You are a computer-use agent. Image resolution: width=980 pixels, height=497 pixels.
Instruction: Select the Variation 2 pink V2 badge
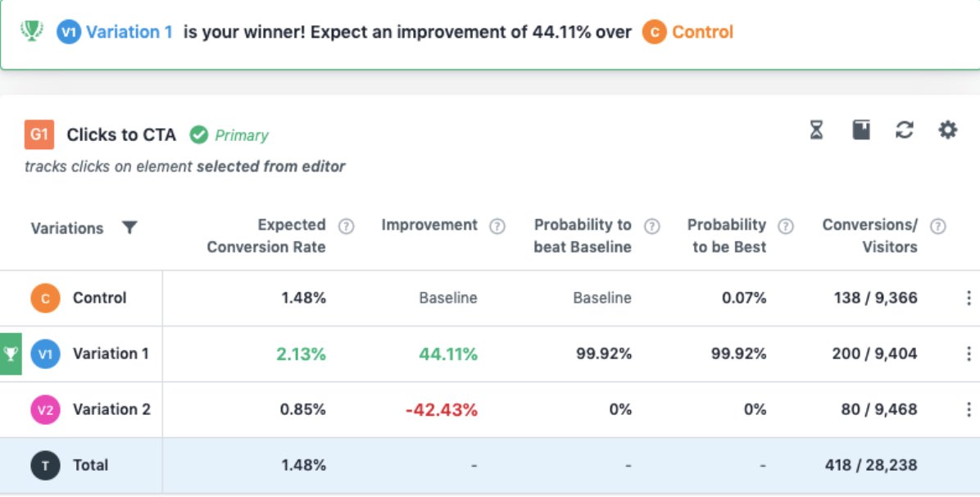pyautogui.click(x=46, y=409)
